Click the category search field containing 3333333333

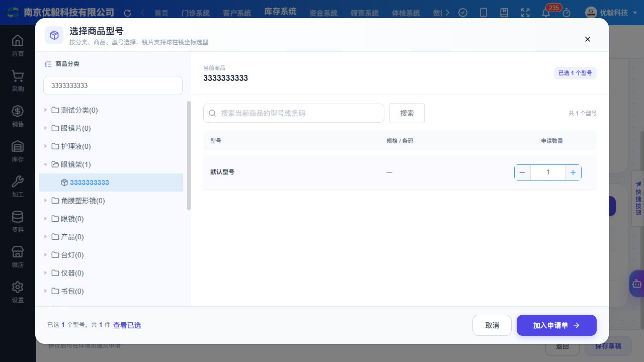click(x=113, y=85)
